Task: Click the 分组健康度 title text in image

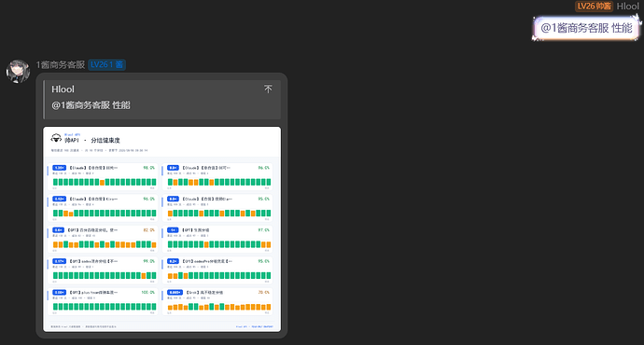Action: tap(105, 140)
